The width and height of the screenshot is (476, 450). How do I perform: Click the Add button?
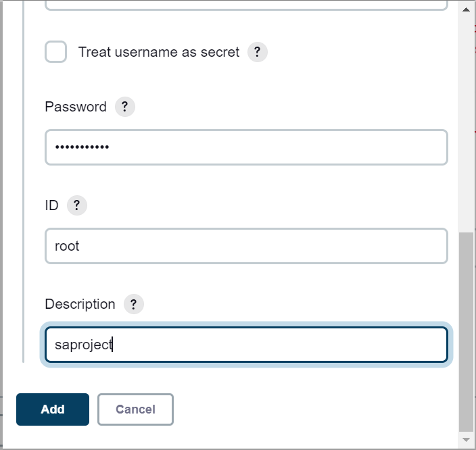(x=53, y=409)
